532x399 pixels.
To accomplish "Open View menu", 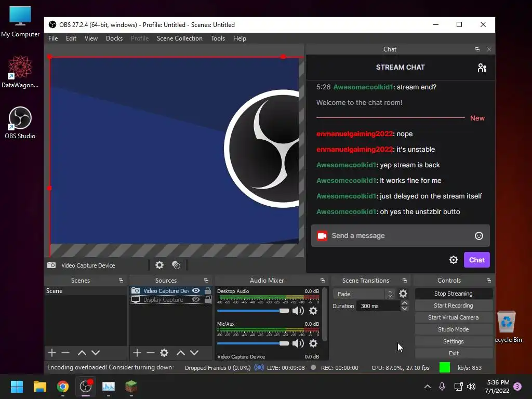I will coord(91,38).
